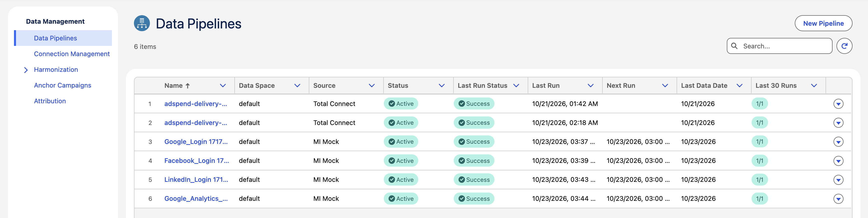Image resolution: width=868 pixels, height=218 pixels.
Task: Click the Data Pipelines header icon
Action: pyautogui.click(x=142, y=23)
